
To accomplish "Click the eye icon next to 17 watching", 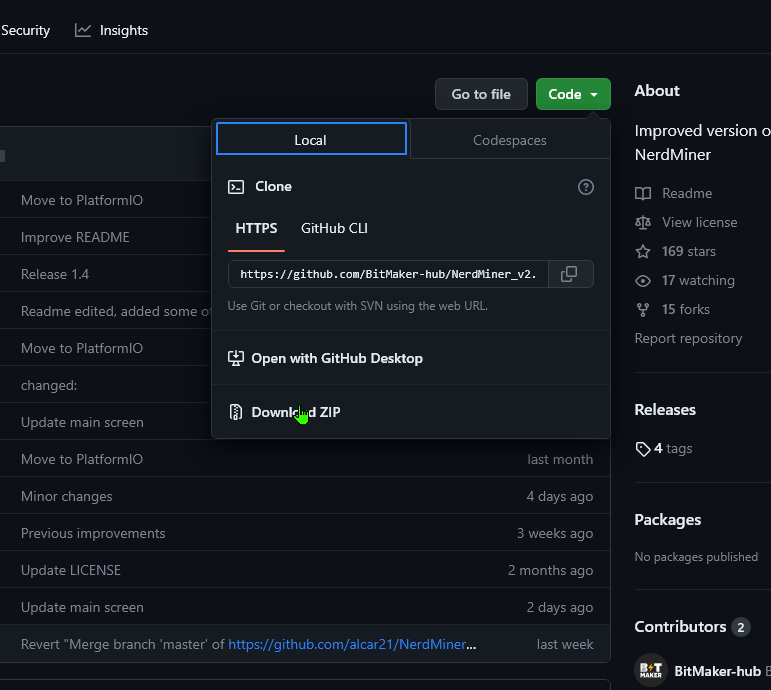I will [x=643, y=280].
